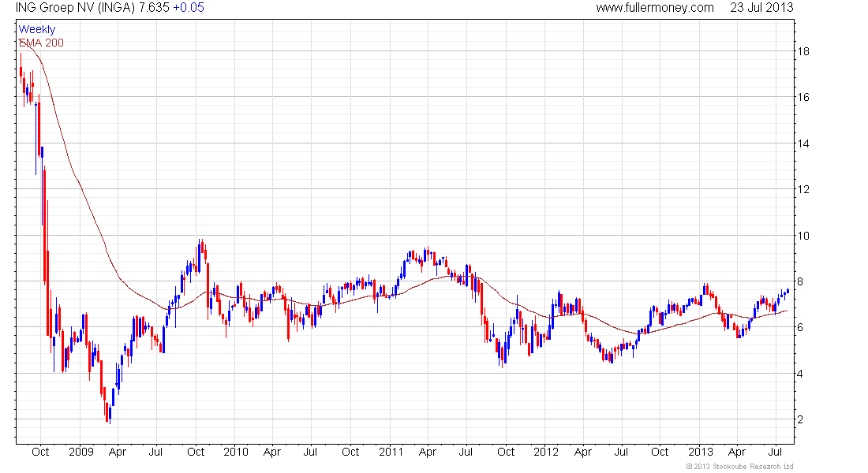Click the 23 Jul 2013 date

761,8
